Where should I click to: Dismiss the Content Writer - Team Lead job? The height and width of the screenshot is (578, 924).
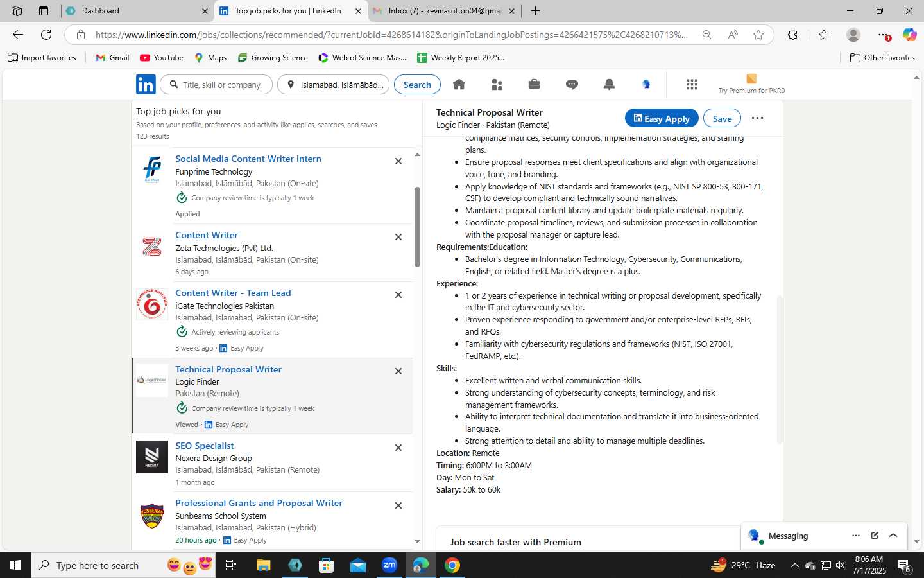(398, 295)
